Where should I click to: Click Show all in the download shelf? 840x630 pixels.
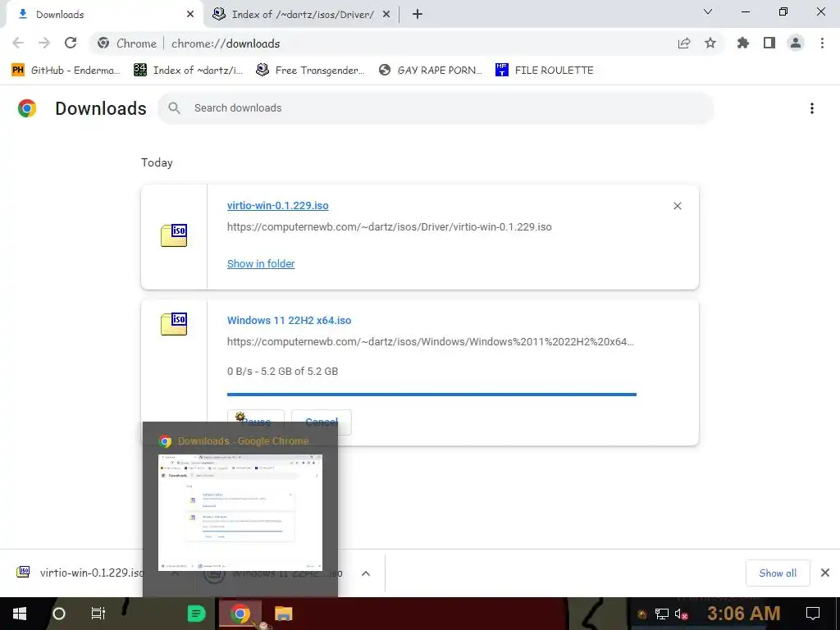click(778, 573)
